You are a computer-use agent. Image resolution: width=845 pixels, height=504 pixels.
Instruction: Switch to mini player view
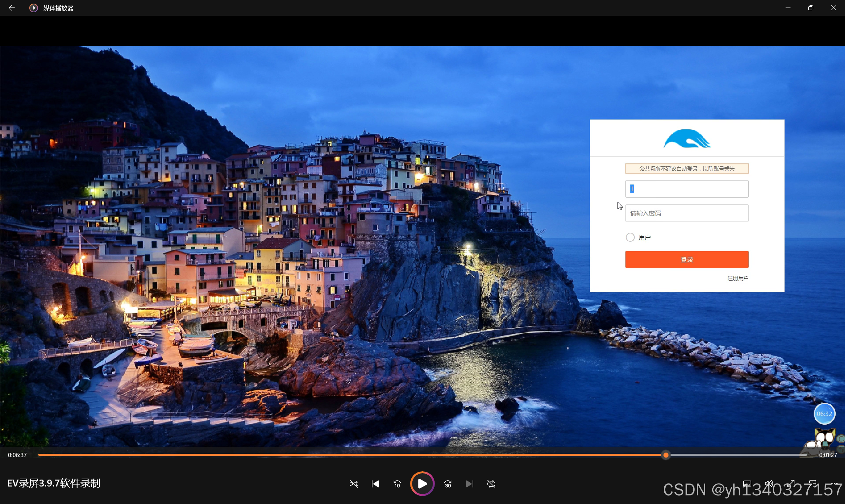(812, 484)
